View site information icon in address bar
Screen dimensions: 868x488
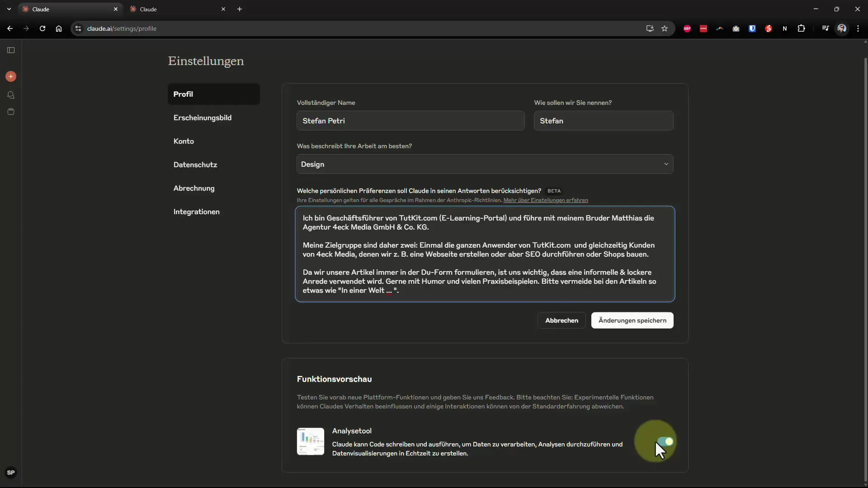click(78, 28)
